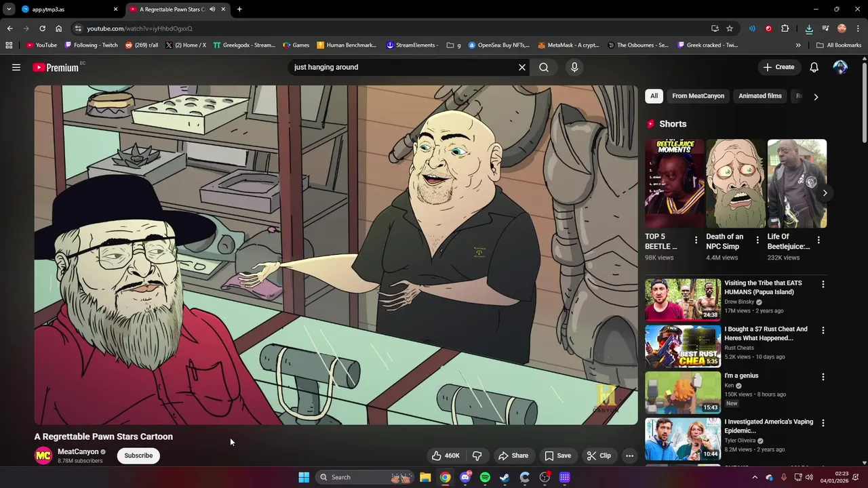This screenshot has height=488, width=868.
Task: Open options for Visiting the Tribe video
Action: (x=823, y=285)
